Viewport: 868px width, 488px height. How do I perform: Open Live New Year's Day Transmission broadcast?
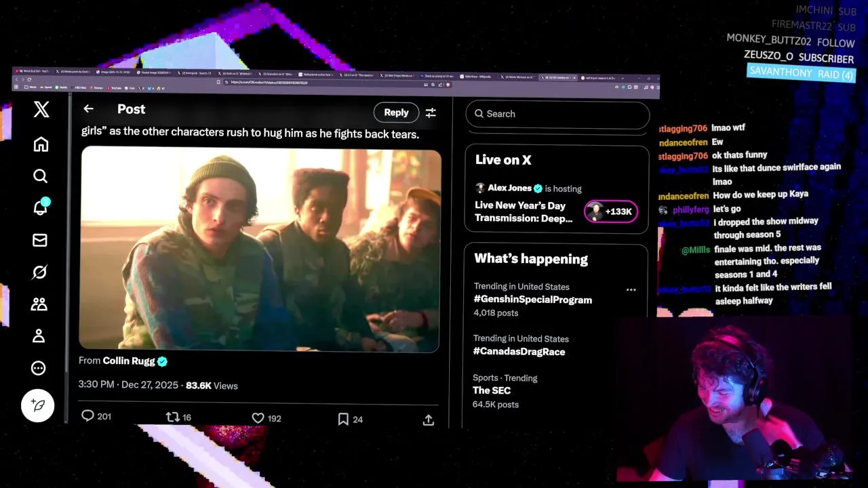pos(524,211)
